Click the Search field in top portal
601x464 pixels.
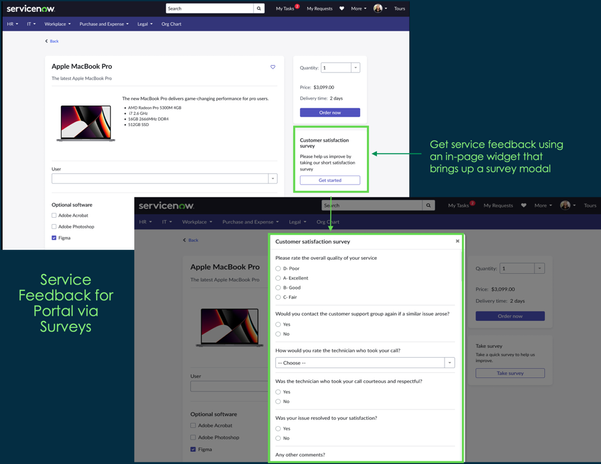click(x=210, y=8)
